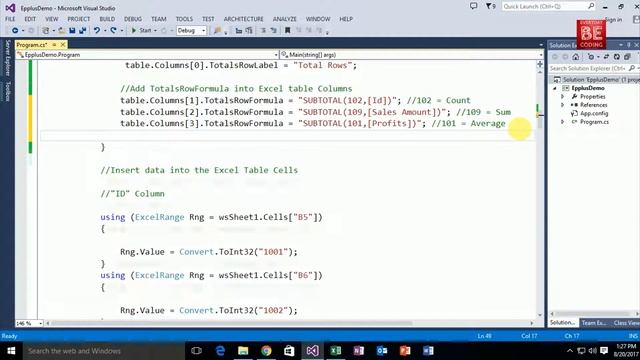Open the Server Explorer side tab

pyautogui.click(x=7, y=58)
